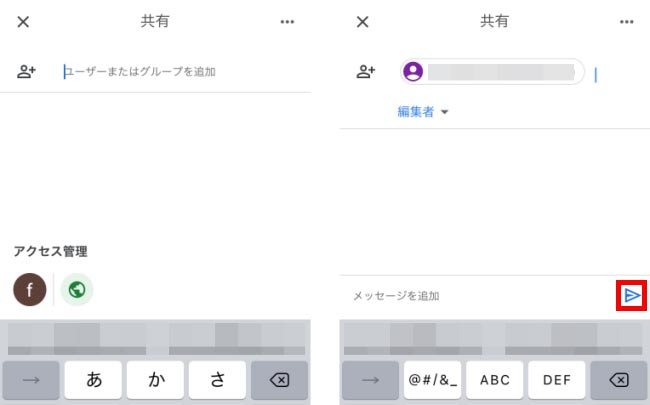The width and height of the screenshot is (650, 405).
Task: Open the more options menu on left screen
Action: click(287, 22)
